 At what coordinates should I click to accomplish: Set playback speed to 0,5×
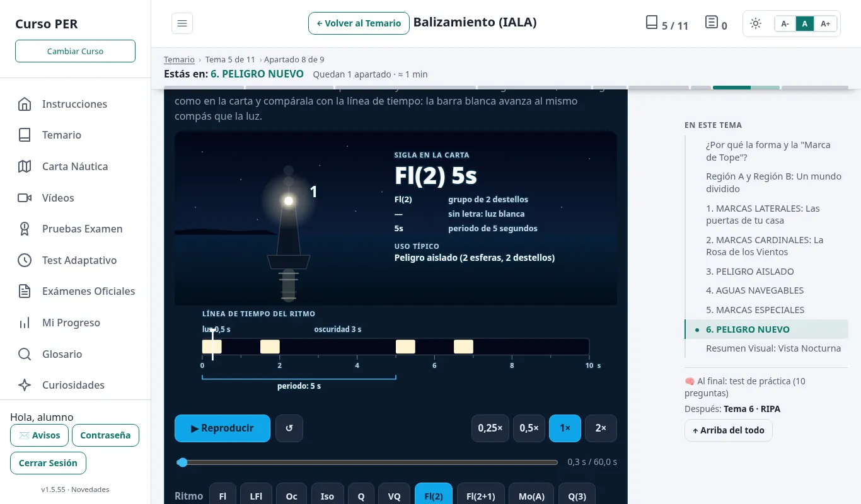529,428
